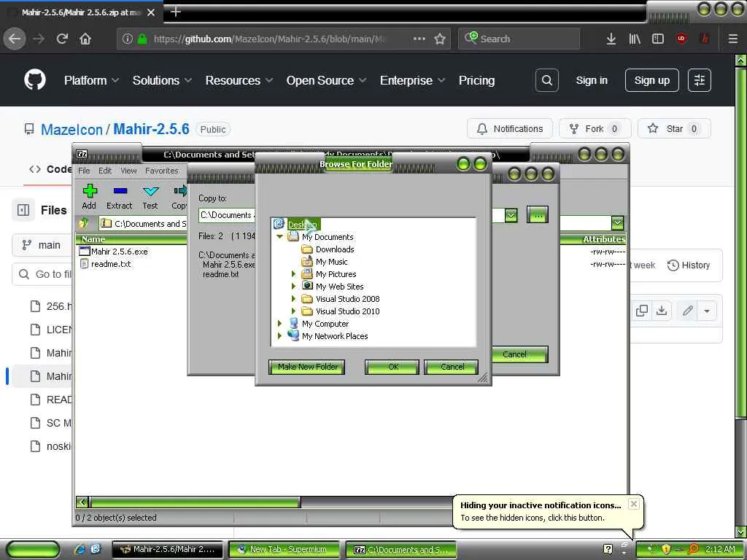Open GitHub search magnifier
The image size is (747, 560).
pos(547,80)
